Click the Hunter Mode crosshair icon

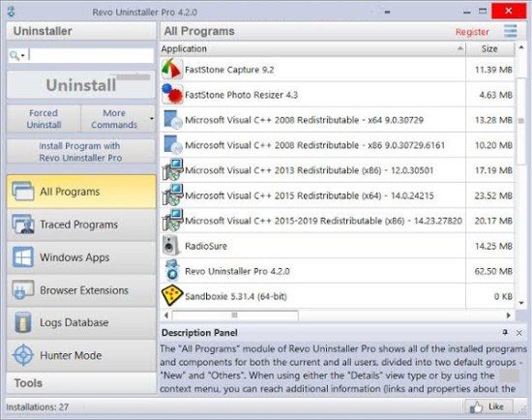[23, 355]
